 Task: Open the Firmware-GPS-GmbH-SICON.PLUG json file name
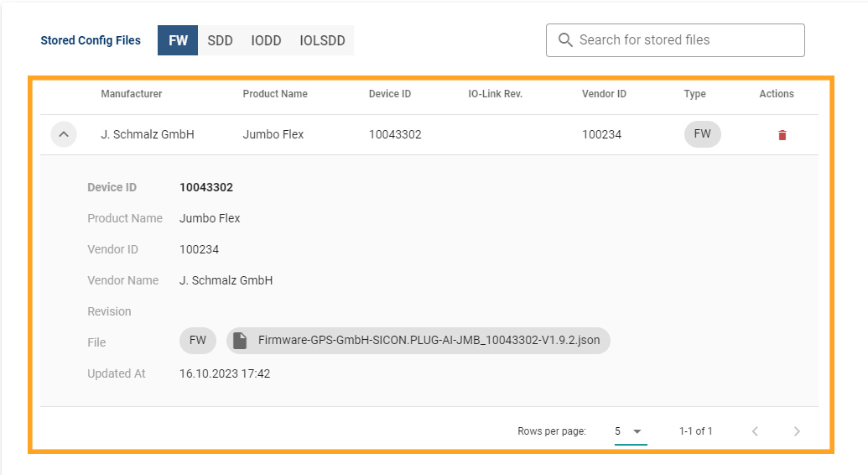[x=429, y=341]
